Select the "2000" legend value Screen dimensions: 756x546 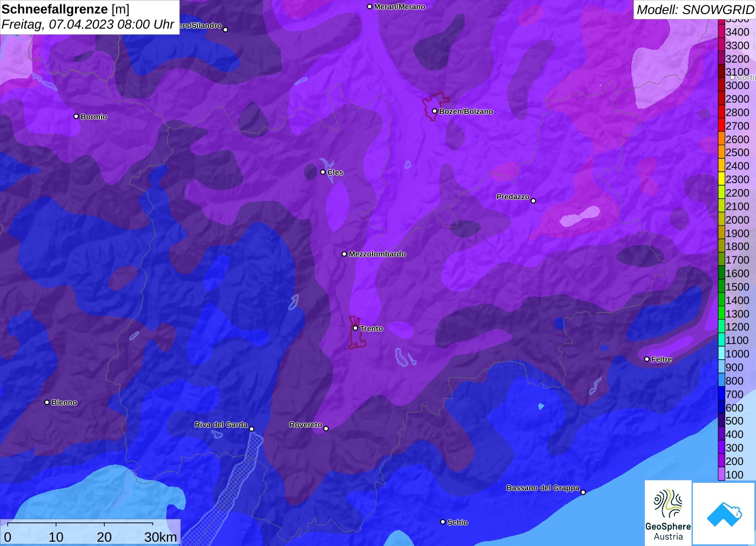point(737,220)
